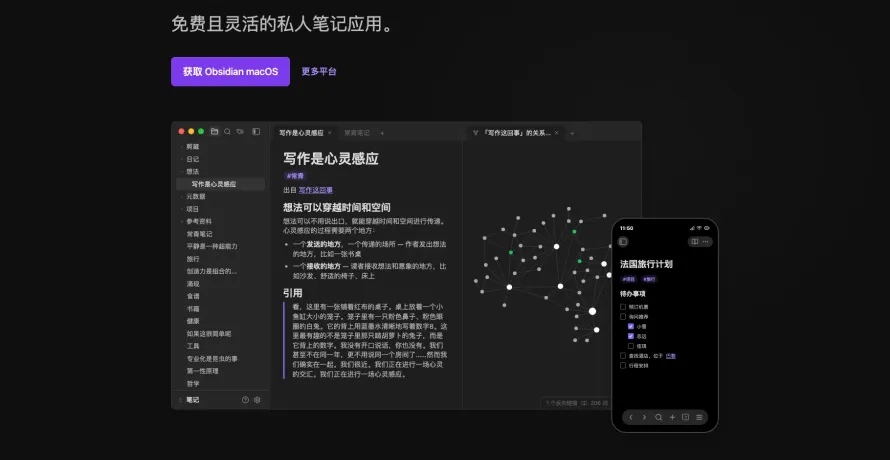This screenshot has width=890, height=460.
Task: Tap the phone's back arrow
Action: click(631, 417)
